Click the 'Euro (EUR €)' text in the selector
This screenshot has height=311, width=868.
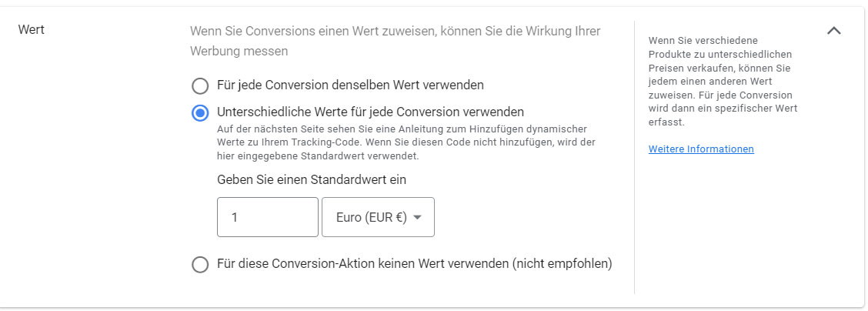[x=371, y=218]
